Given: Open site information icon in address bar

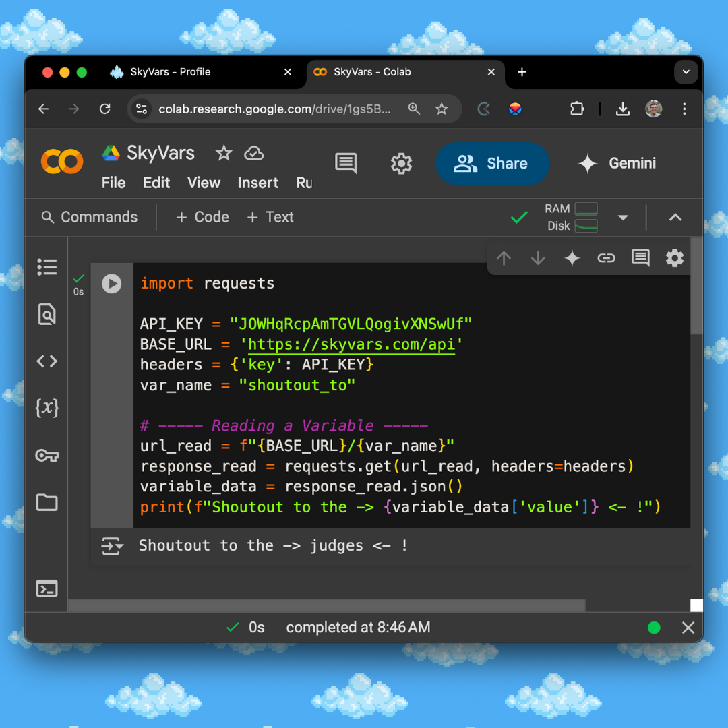Looking at the screenshot, I should click(x=142, y=109).
